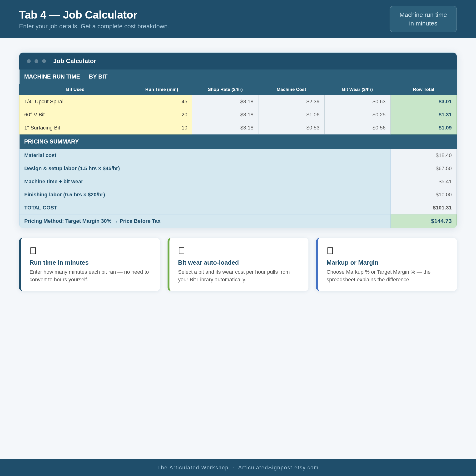The height and width of the screenshot is (476, 476).
Task: Click the Bit Used column header
Action: (75, 89)
